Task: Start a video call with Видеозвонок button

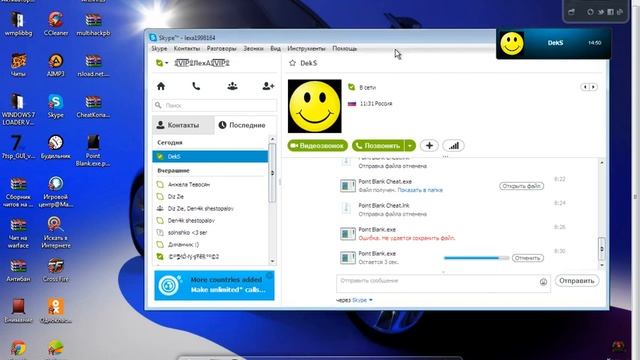Action: click(x=318, y=146)
